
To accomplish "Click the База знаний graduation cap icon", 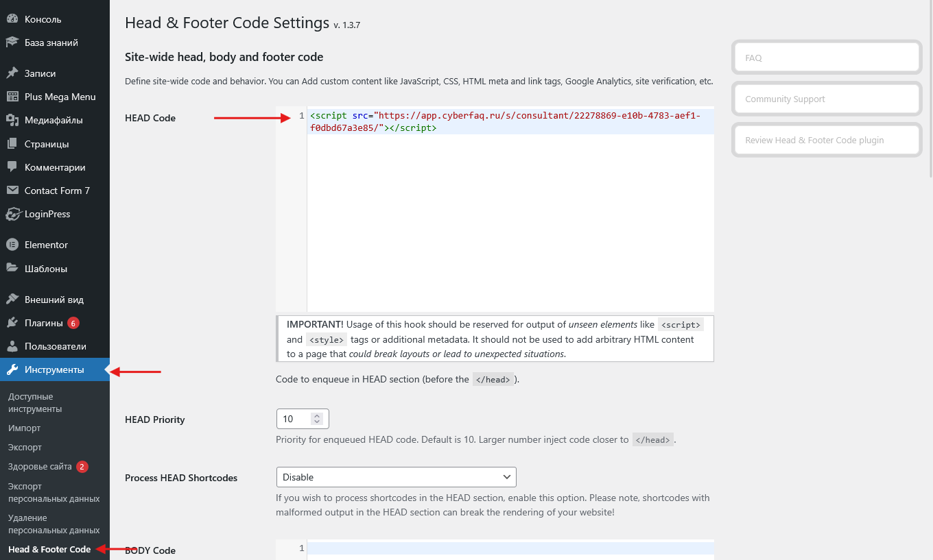I will pyautogui.click(x=12, y=42).
